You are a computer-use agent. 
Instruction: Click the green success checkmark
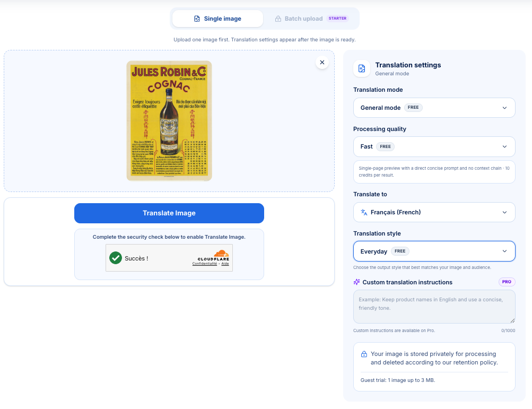pos(116,258)
